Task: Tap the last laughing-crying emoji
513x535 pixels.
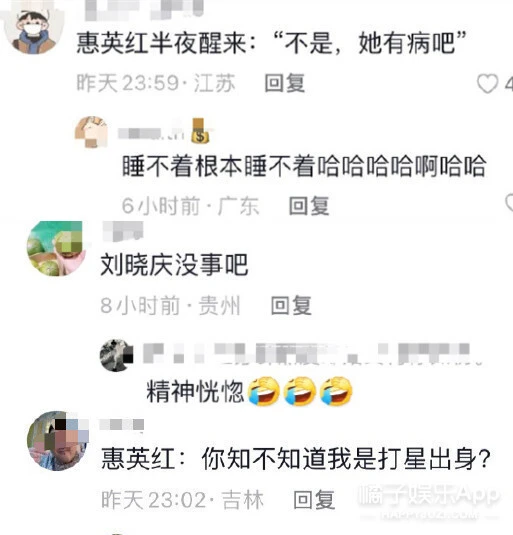Action: 336,391
